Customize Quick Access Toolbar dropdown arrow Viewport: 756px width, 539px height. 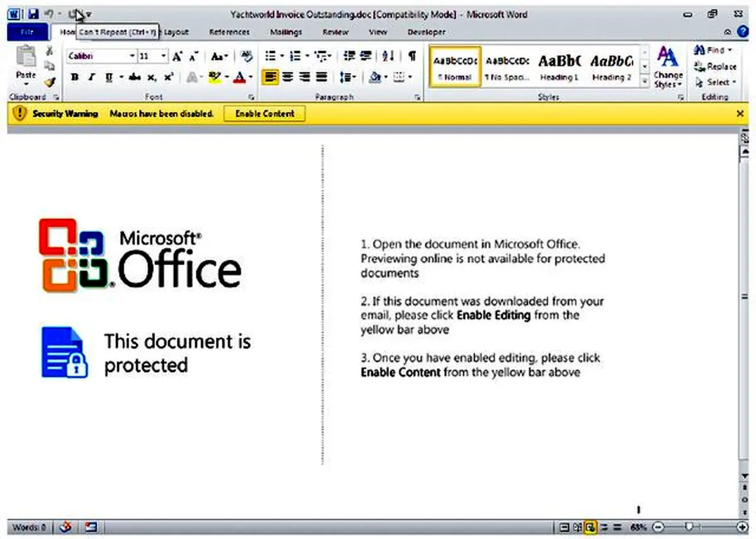pyautogui.click(x=89, y=14)
